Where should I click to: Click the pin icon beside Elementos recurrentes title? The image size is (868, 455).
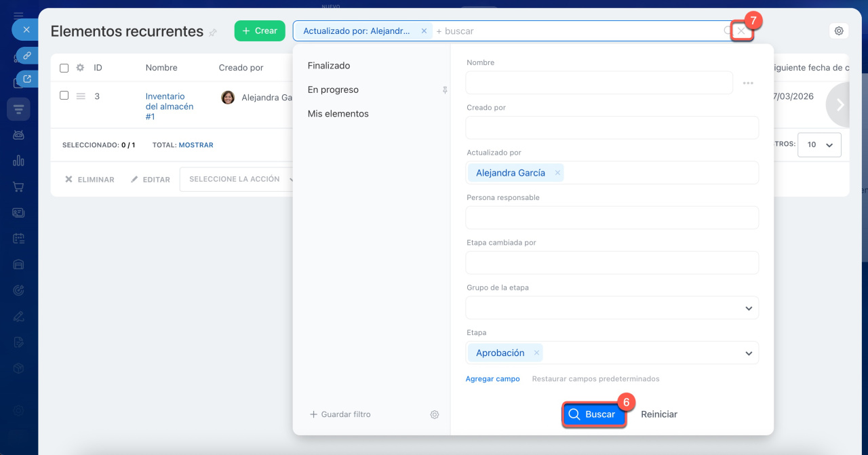point(213,33)
